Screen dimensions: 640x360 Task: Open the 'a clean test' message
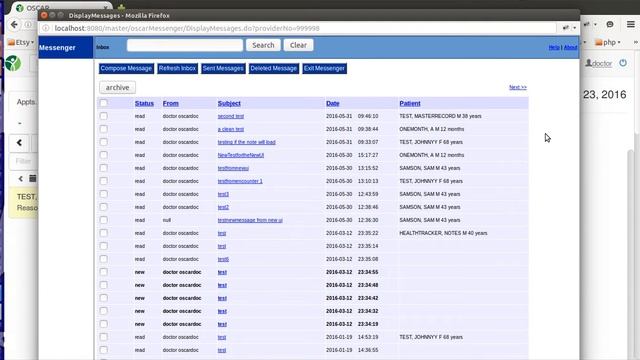231,129
